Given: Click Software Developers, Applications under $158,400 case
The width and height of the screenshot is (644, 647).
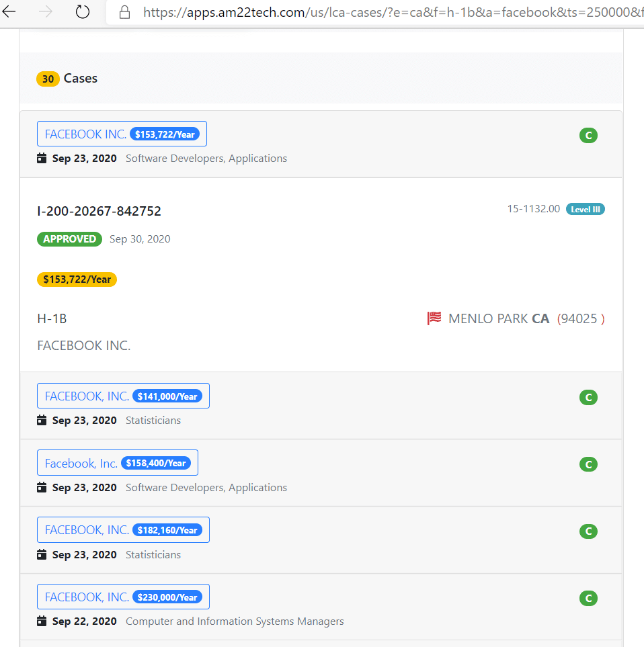Looking at the screenshot, I should pos(206,487).
